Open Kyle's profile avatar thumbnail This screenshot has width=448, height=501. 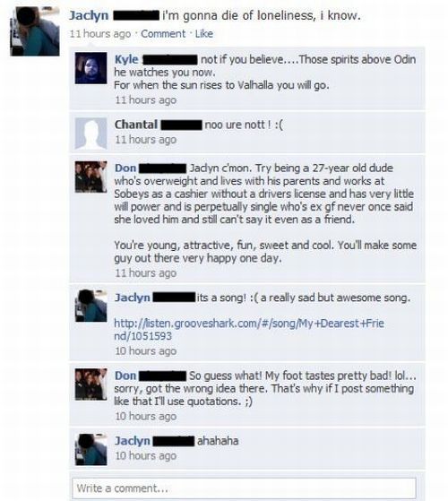tap(91, 68)
